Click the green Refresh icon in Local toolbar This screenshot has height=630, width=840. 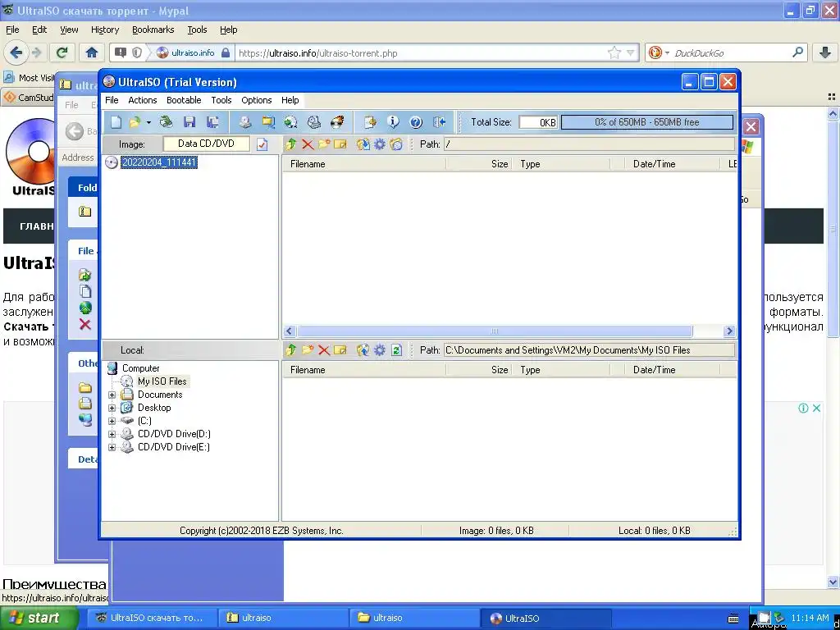396,349
